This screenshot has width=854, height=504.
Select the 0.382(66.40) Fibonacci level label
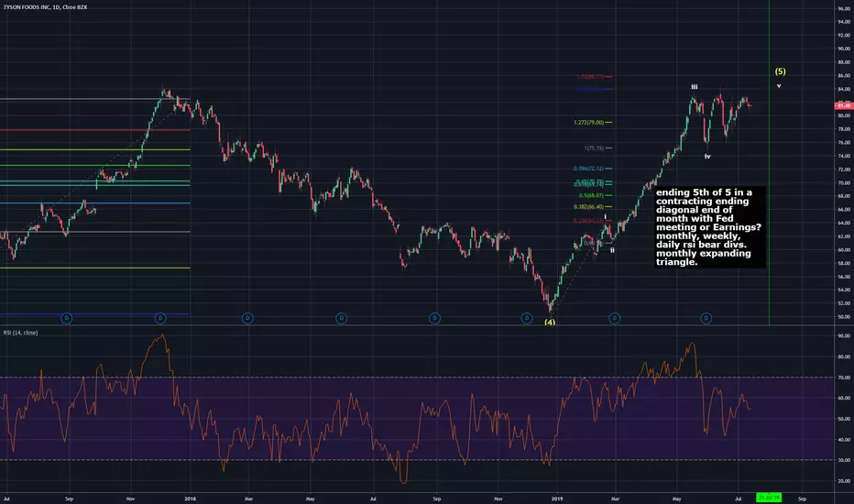(x=588, y=207)
